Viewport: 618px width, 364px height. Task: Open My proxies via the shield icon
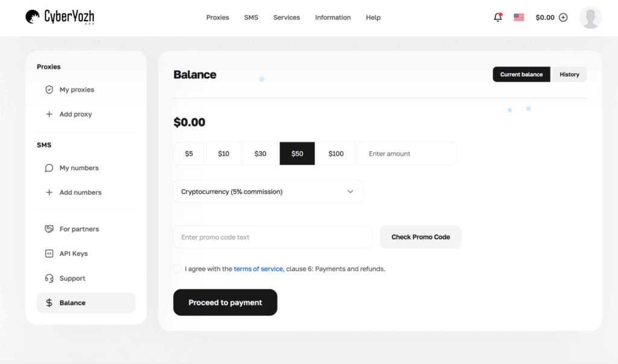pos(49,89)
